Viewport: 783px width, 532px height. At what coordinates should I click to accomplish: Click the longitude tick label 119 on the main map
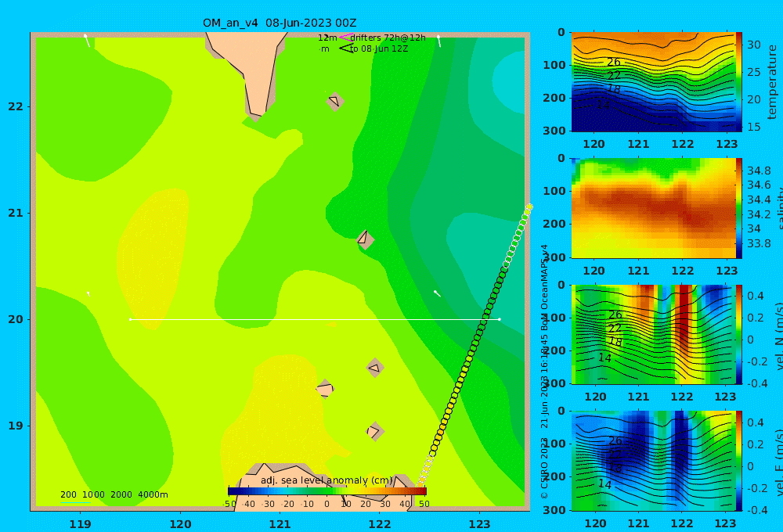[81, 524]
